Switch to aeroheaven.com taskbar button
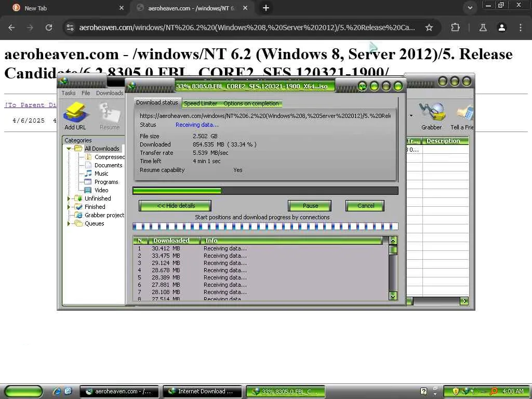The height and width of the screenshot is (399, 532). pyautogui.click(x=119, y=392)
